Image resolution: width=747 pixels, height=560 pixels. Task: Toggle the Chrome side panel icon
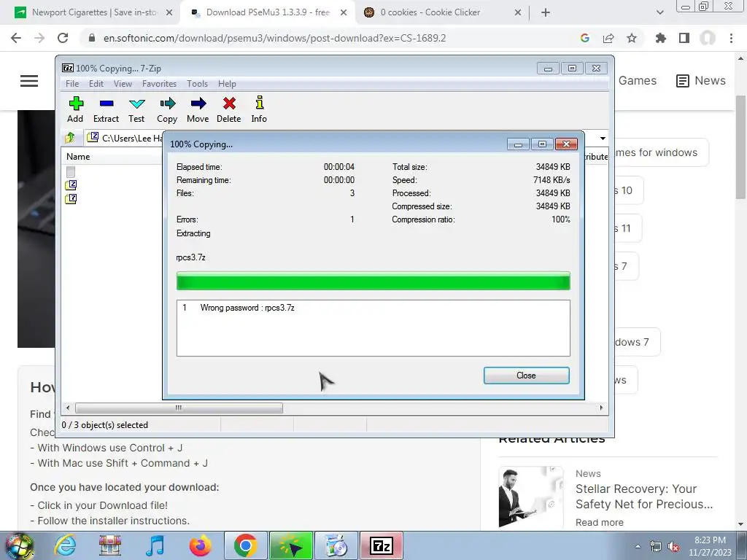point(684,38)
